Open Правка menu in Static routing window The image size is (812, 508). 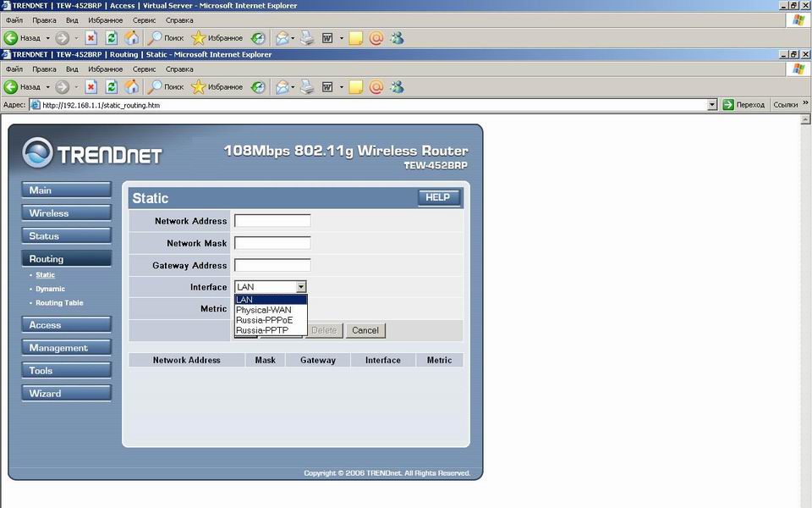click(x=44, y=69)
